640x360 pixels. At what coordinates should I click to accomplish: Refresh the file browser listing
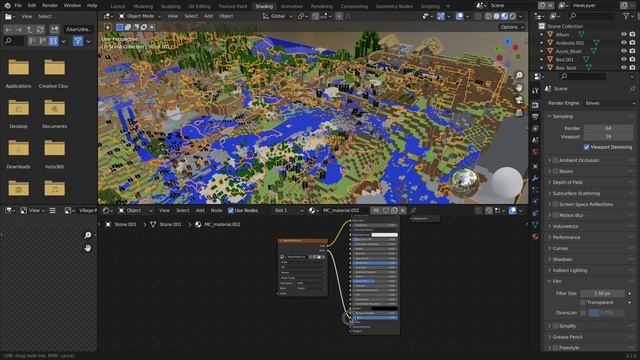pos(40,30)
